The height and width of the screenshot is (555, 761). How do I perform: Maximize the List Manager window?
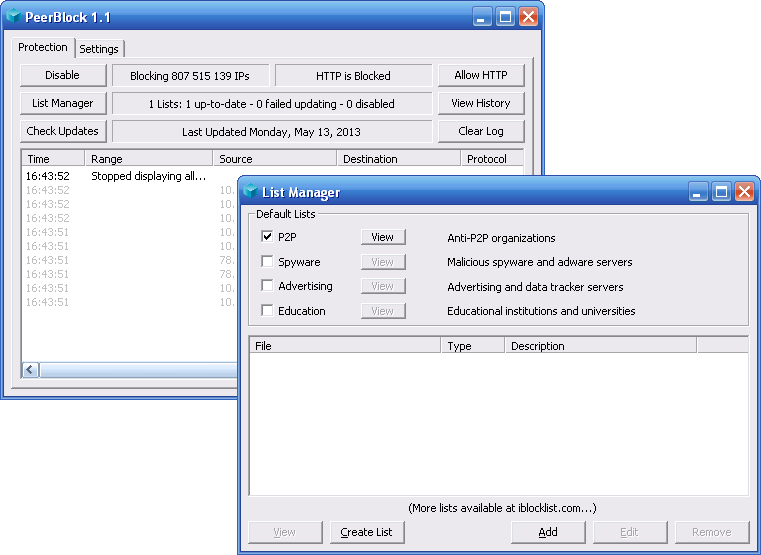pos(721,192)
